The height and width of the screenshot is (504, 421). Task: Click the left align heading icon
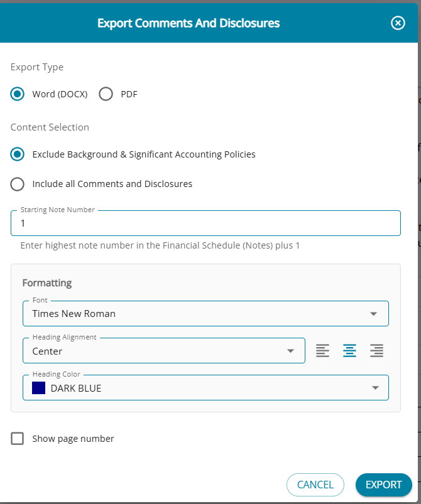(x=322, y=351)
